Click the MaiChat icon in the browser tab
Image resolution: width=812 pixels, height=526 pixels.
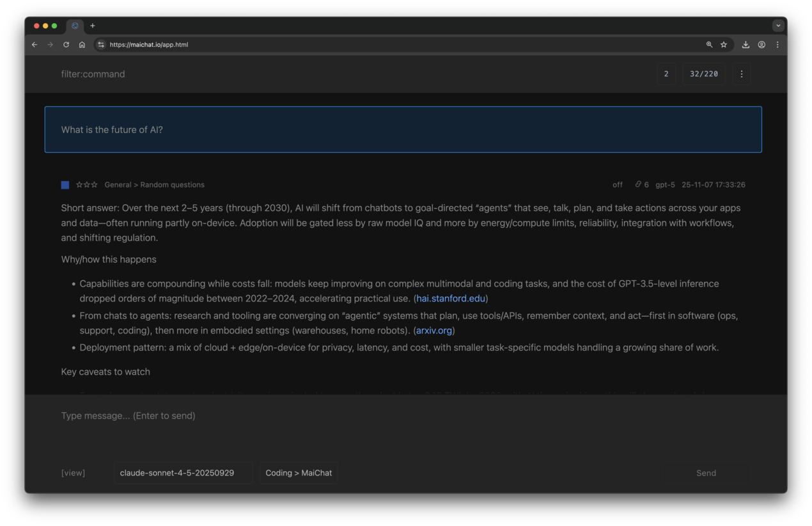pos(75,26)
